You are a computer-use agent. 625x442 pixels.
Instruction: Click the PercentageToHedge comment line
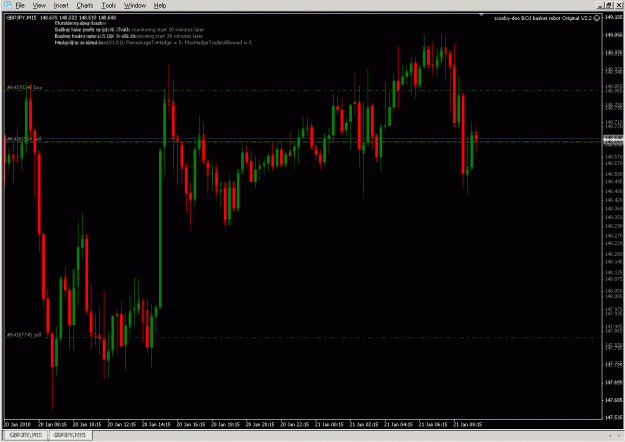click(x=153, y=43)
